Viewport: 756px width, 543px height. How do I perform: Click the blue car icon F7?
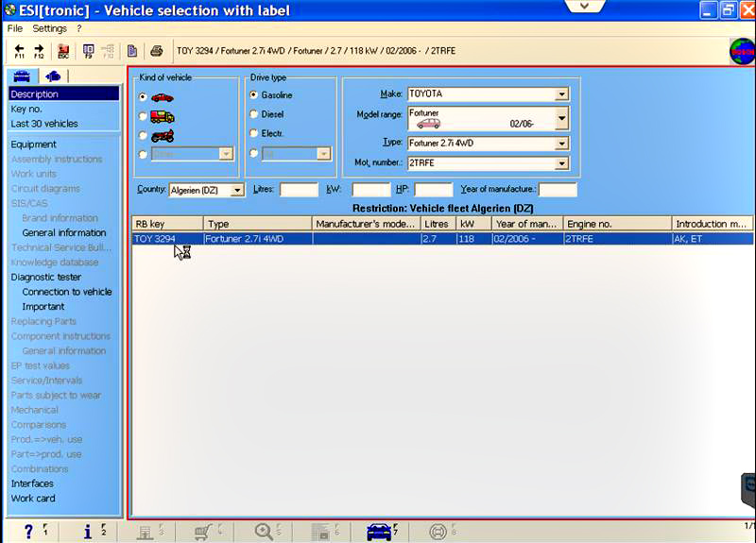[x=379, y=532]
